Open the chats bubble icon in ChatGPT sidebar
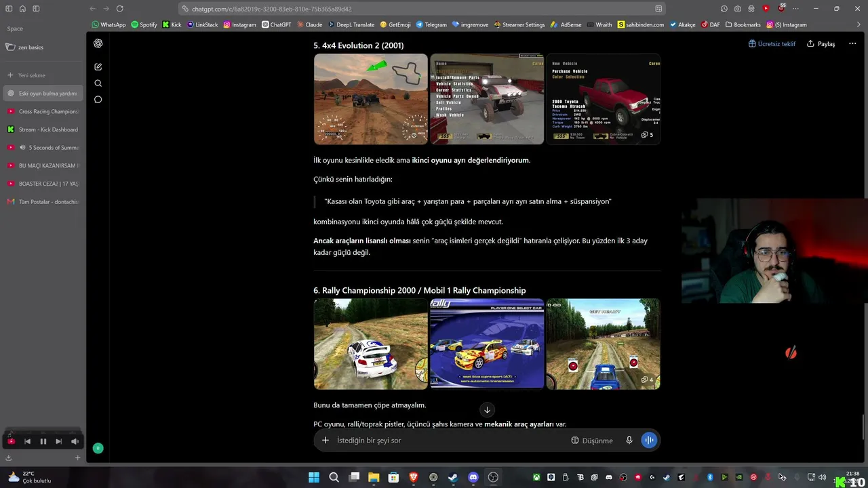 [x=98, y=100]
